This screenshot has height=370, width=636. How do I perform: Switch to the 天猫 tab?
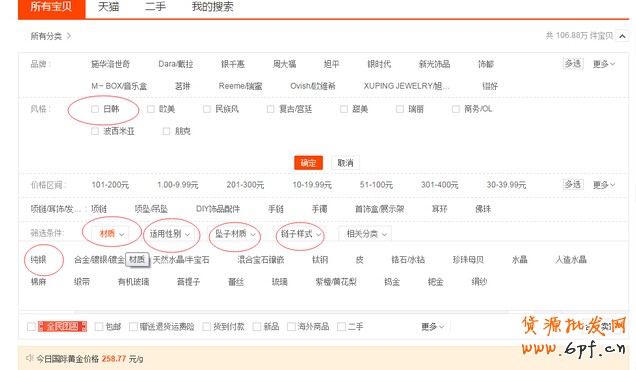click(109, 7)
